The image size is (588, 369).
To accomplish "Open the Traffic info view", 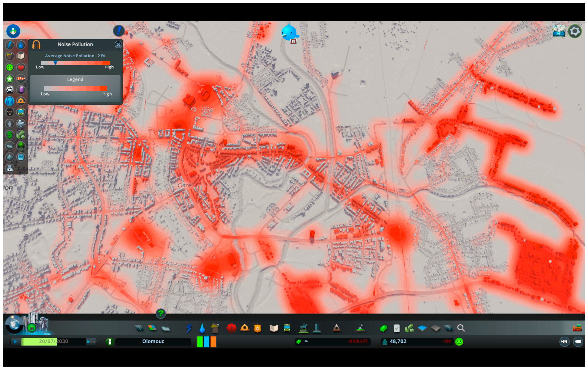I will tap(9, 90).
